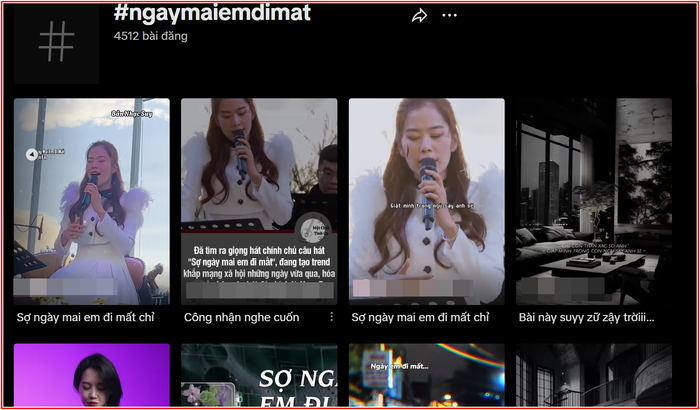
Task: Click the play arrow badge on first video
Action: [32, 155]
